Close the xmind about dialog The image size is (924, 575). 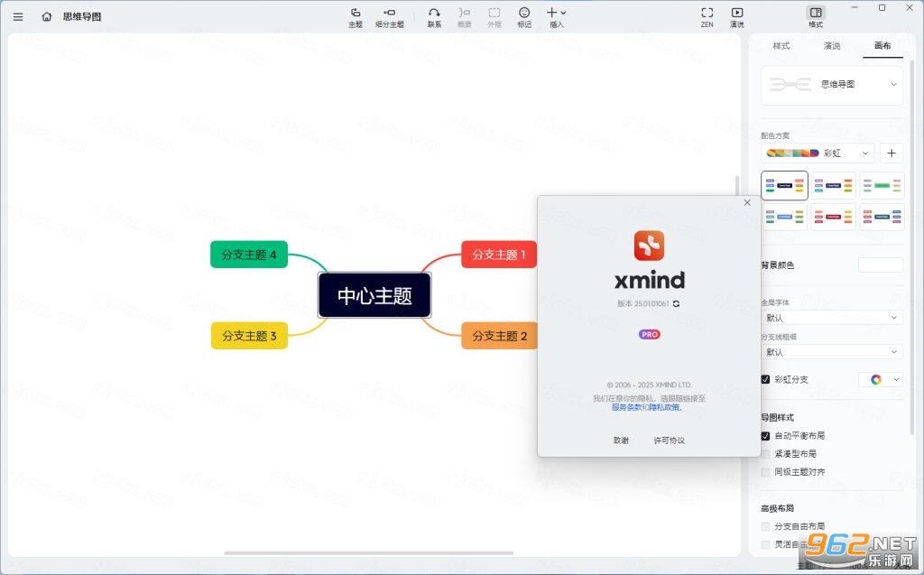747,202
